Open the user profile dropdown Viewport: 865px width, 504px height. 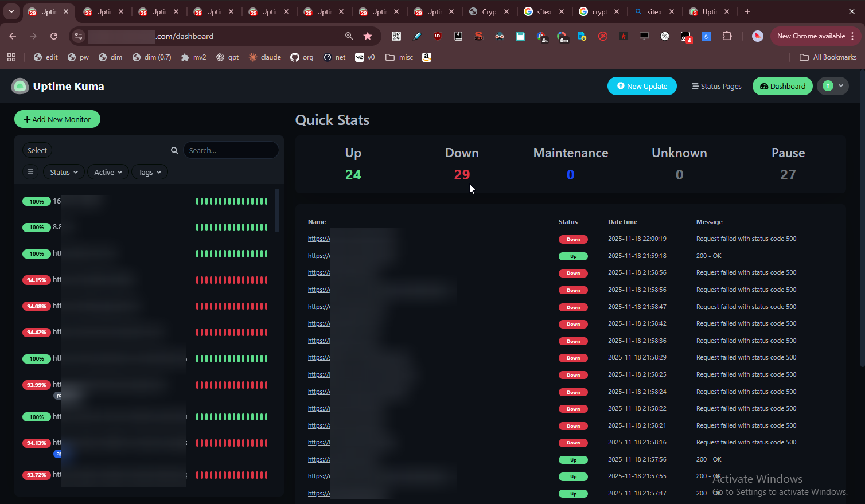[833, 86]
